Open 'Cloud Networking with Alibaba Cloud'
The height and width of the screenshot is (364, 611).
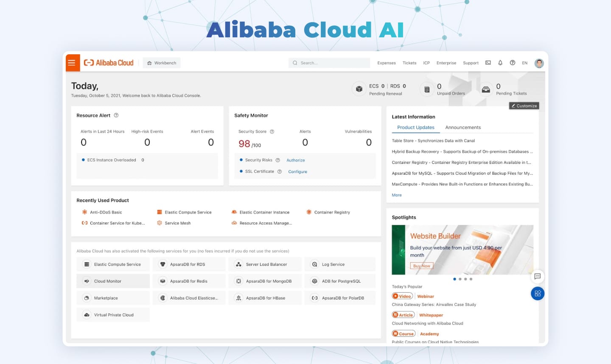427,323
